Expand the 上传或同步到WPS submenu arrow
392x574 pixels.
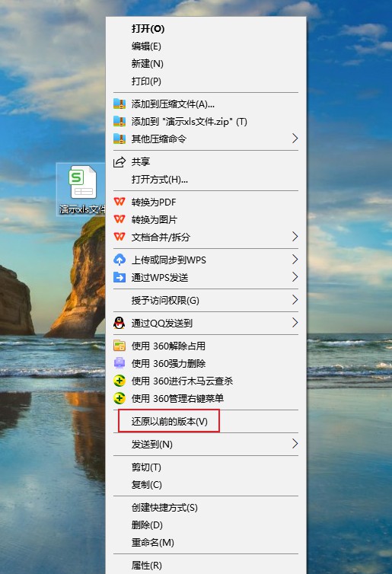tap(295, 260)
